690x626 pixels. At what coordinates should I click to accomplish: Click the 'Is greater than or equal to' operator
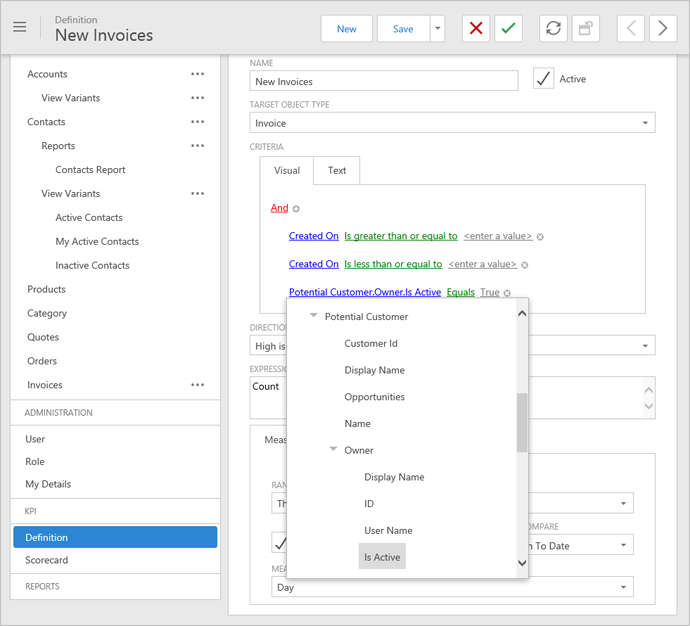point(400,236)
